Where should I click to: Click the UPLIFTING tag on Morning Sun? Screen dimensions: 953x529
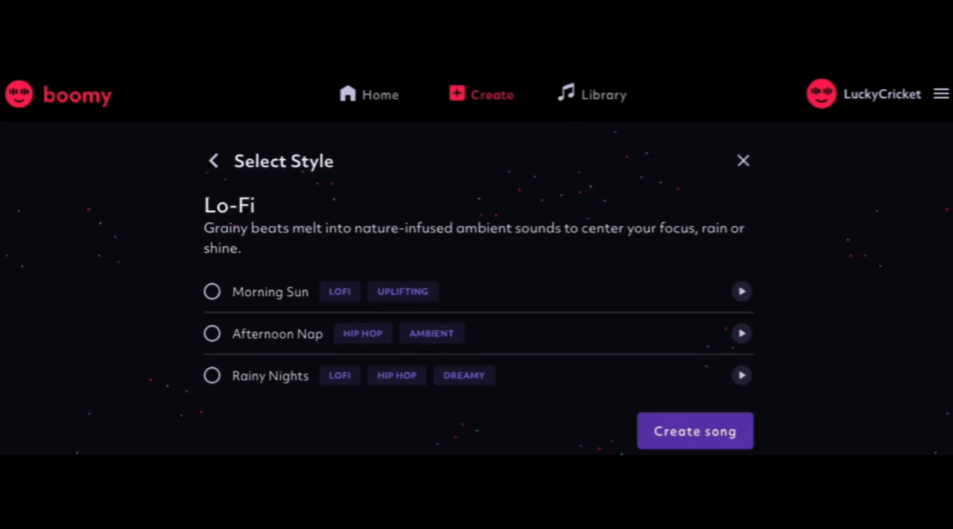click(402, 292)
